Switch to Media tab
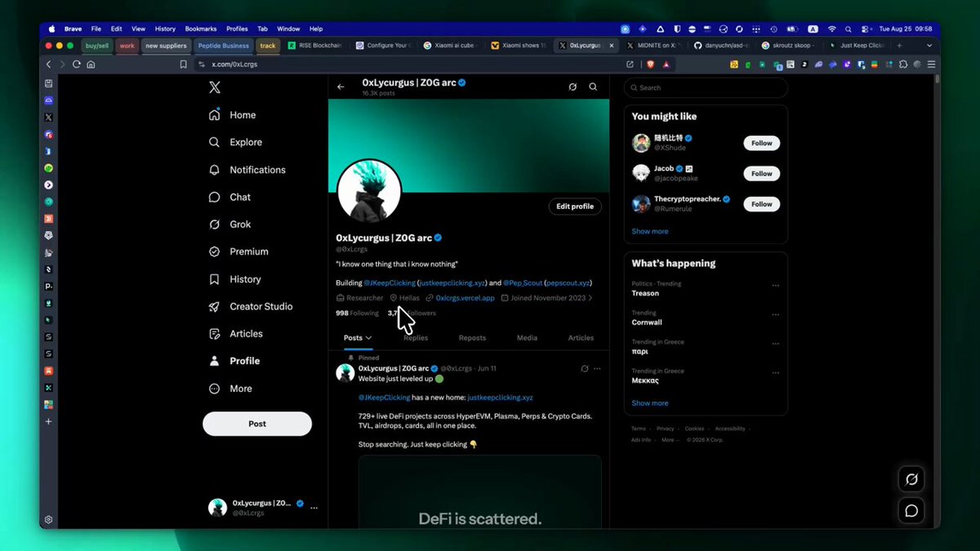 (527, 338)
